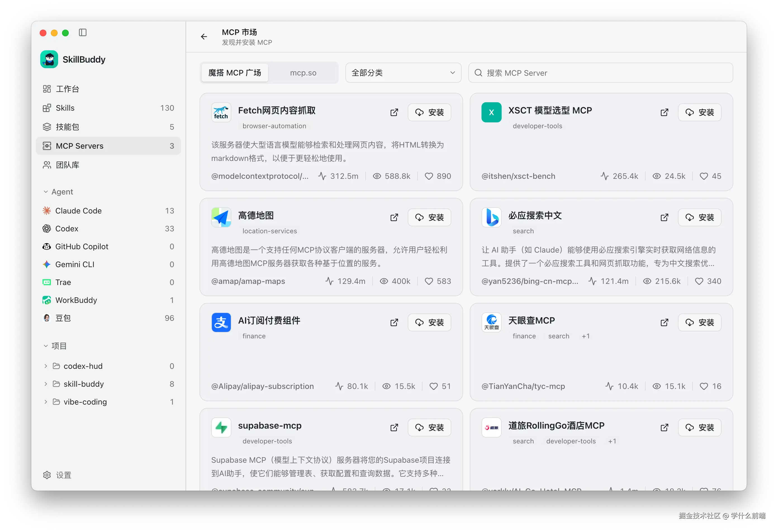The width and height of the screenshot is (778, 532).
Task: Click the settings gear icon
Action: point(47,475)
